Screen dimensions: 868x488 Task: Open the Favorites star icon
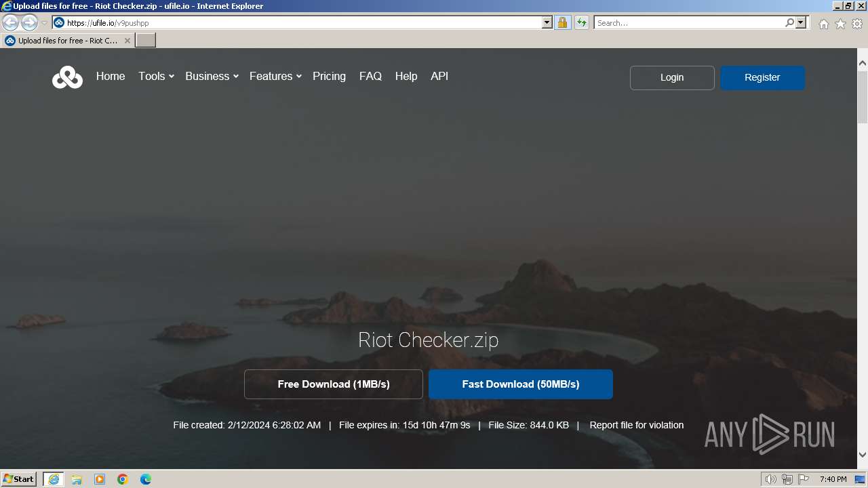[x=840, y=24]
